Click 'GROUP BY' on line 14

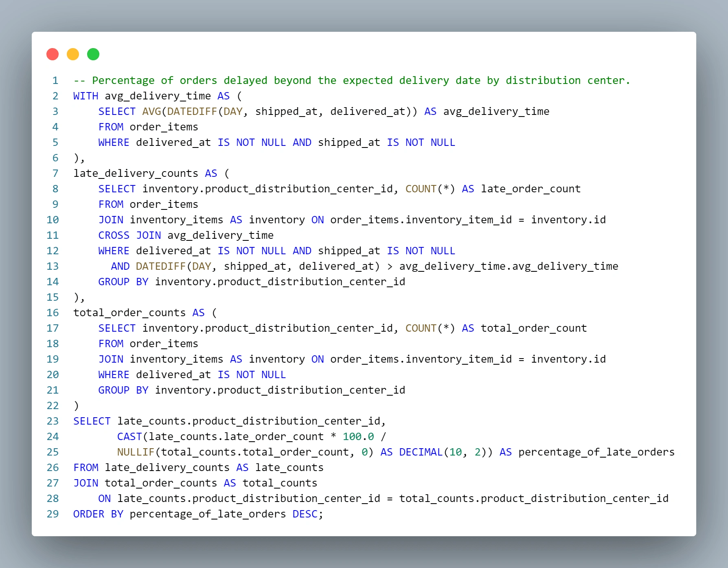pyautogui.click(x=123, y=282)
